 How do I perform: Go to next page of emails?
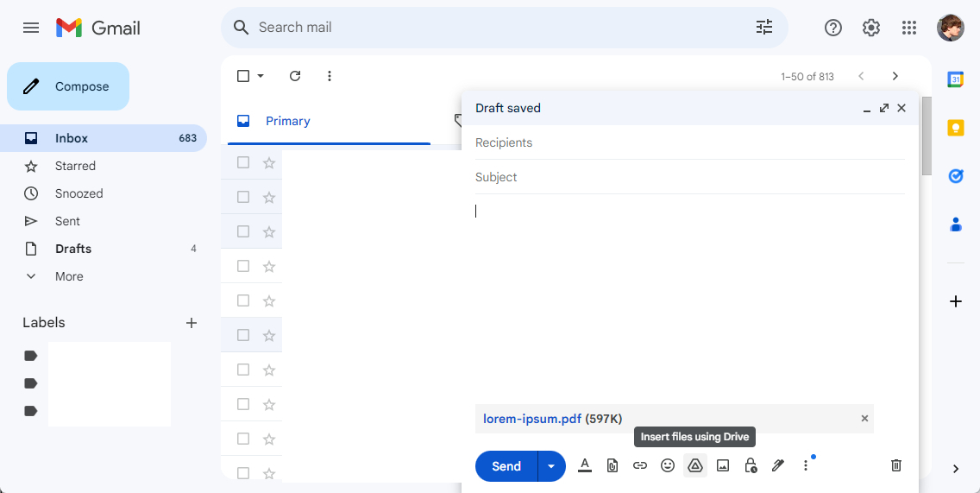click(x=895, y=76)
